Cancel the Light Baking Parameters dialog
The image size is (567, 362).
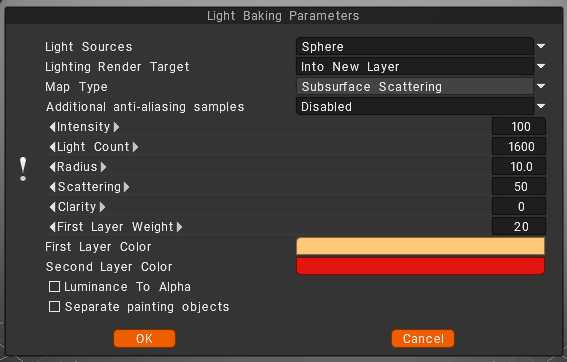click(x=423, y=338)
